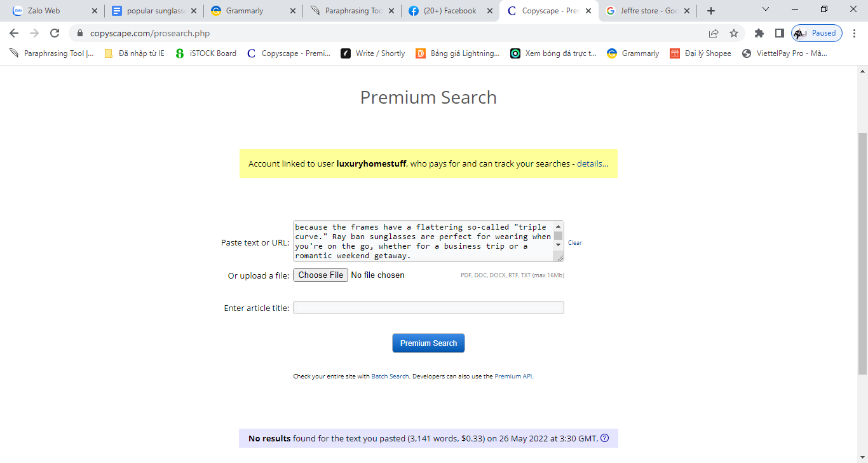Click the help question mark after results
Image resolution: width=868 pixels, height=463 pixels.
coord(605,438)
